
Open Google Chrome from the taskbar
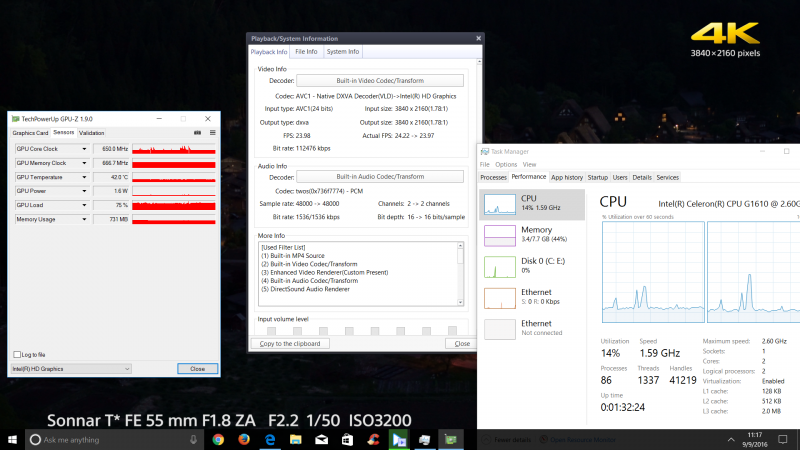[218, 440]
